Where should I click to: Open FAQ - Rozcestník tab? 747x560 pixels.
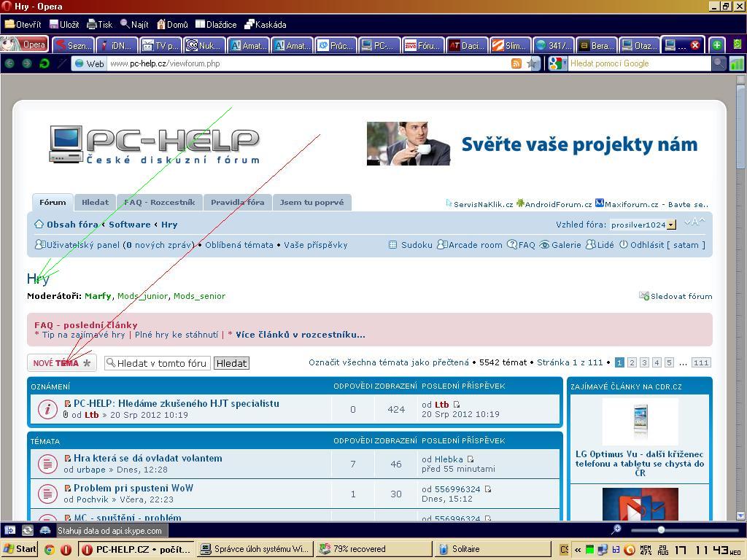[x=160, y=203]
